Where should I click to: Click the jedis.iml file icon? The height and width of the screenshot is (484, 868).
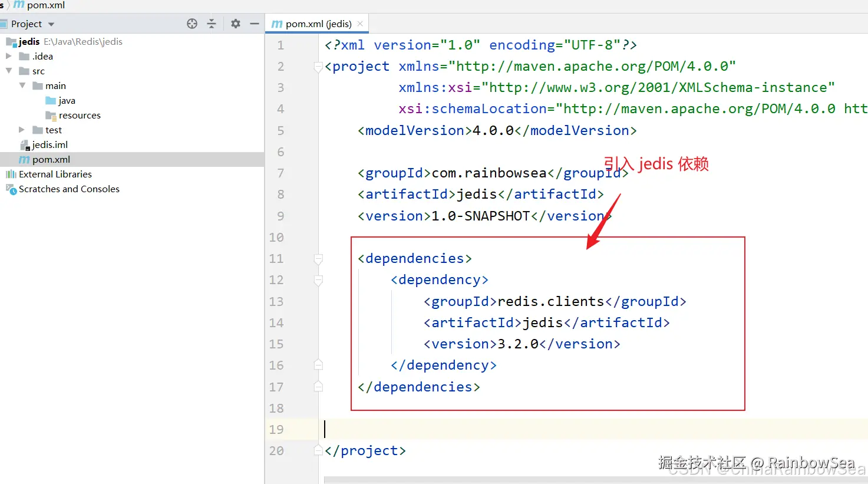pyautogui.click(x=24, y=144)
